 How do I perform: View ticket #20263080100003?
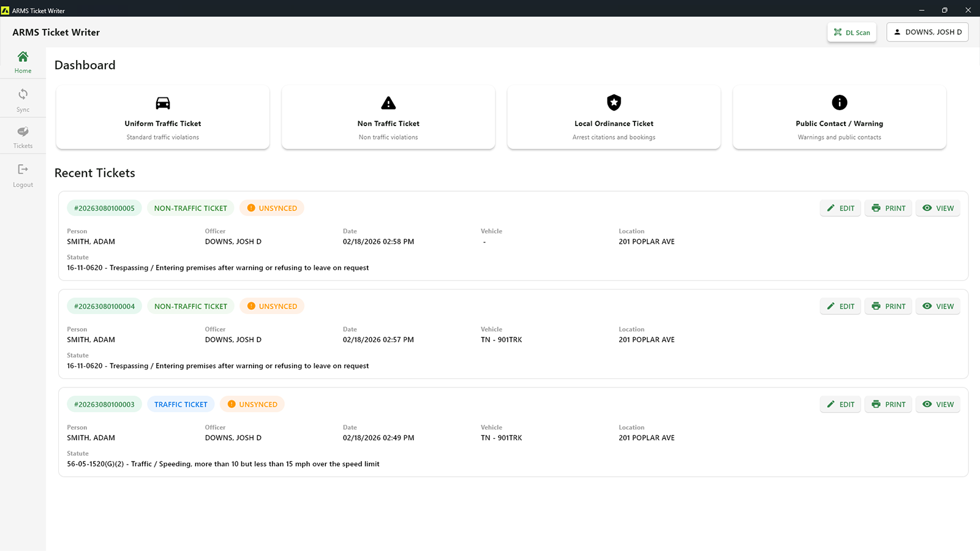(938, 404)
